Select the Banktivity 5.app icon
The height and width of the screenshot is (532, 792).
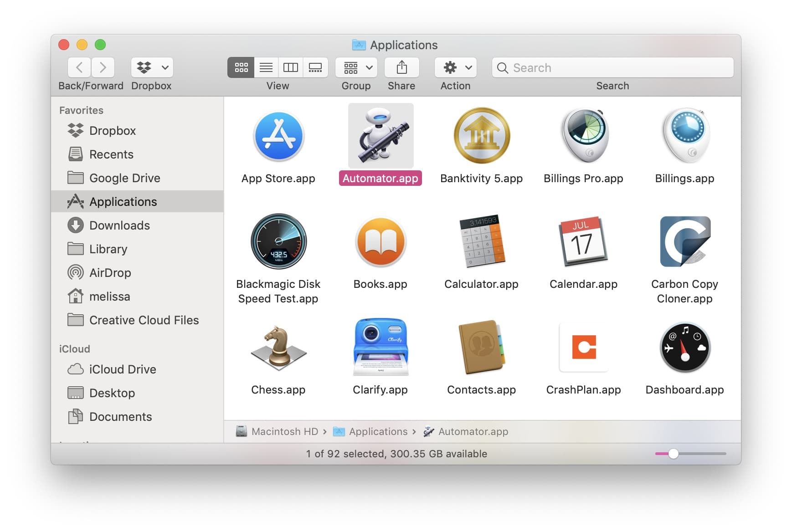[x=482, y=135]
